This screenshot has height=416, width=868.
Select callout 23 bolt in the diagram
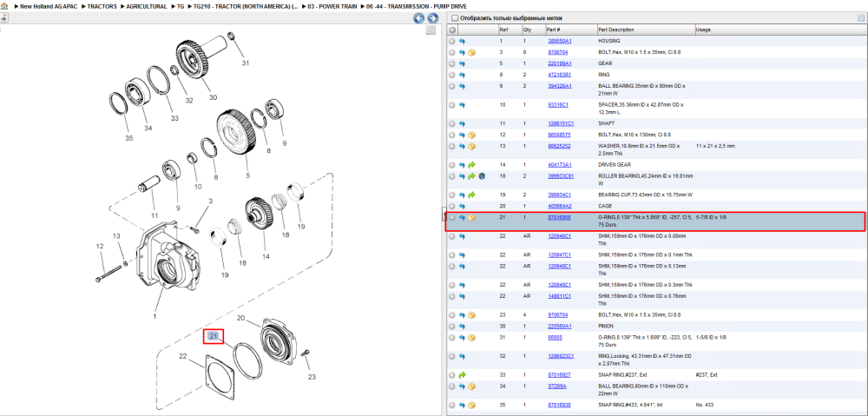pos(312,377)
